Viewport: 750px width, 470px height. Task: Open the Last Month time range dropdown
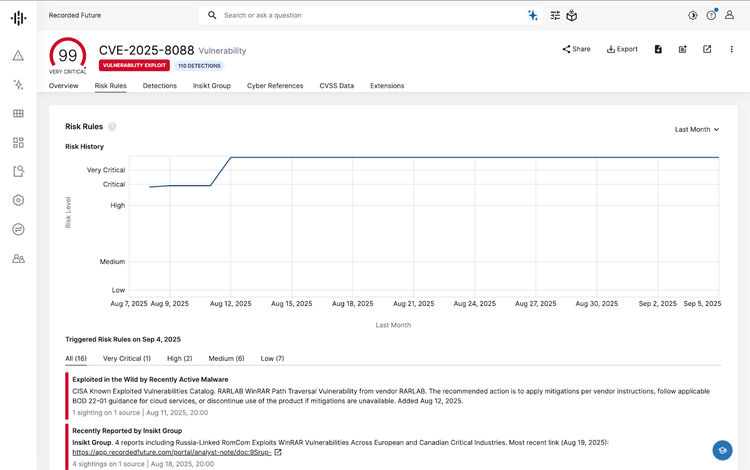[x=697, y=129]
